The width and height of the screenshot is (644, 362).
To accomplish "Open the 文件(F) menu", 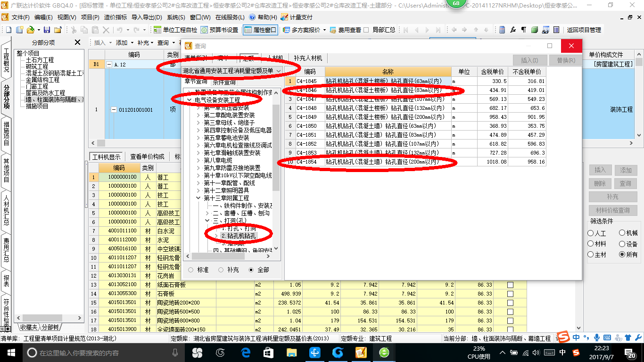I will coord(20,17).
